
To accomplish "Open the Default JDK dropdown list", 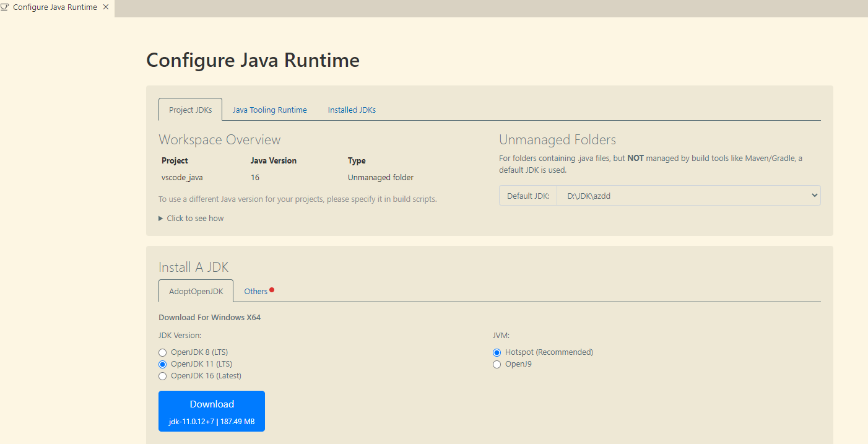I will [x=688, y=196].
